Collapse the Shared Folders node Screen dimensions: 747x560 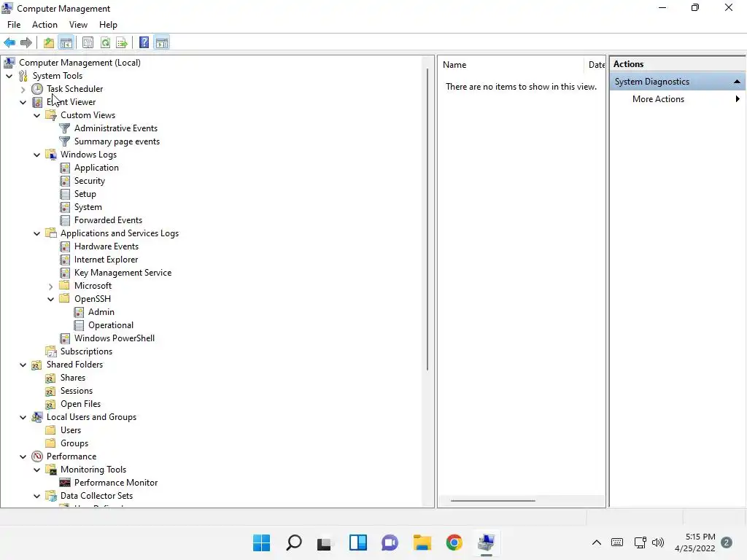point(23,365)
